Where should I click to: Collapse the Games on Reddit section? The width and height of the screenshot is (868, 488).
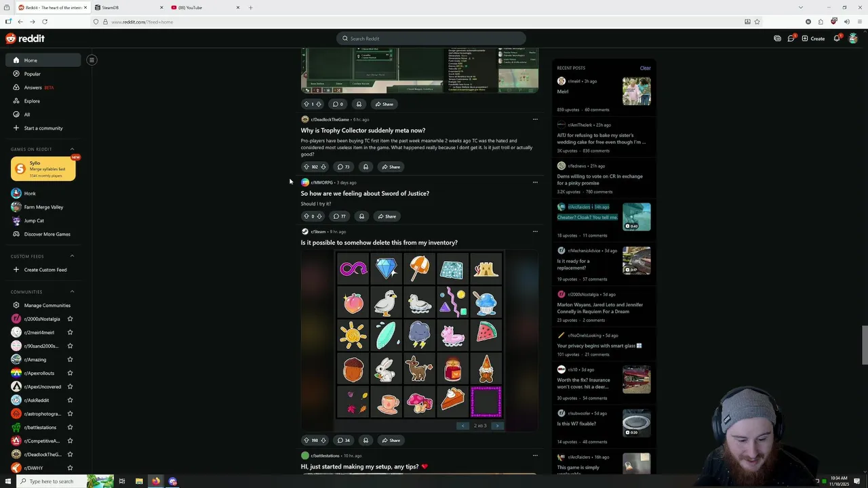pos(73,149)
